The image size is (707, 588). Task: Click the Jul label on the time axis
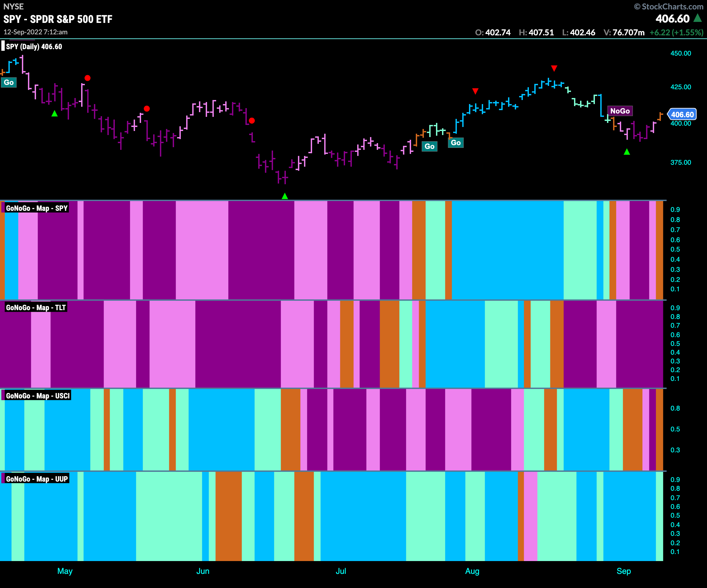[x=341, y=571]
